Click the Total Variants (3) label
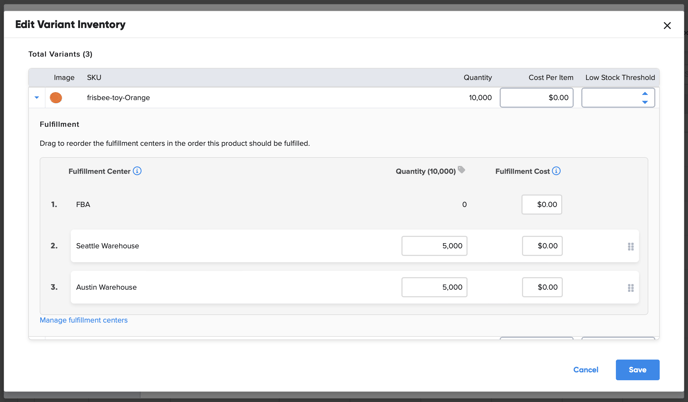The width and height of the screenshot is (688, 402). (x=61, y=54)
